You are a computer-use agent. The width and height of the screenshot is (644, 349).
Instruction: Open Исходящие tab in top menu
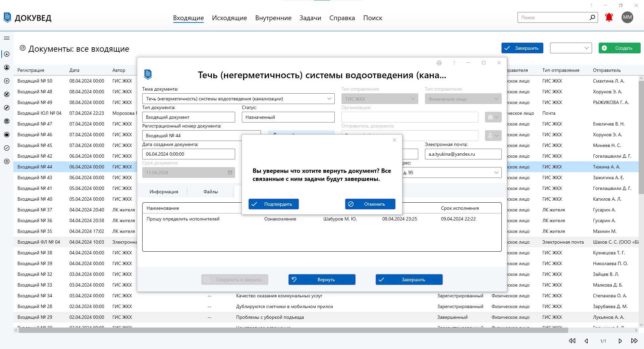tap(229, 18)
